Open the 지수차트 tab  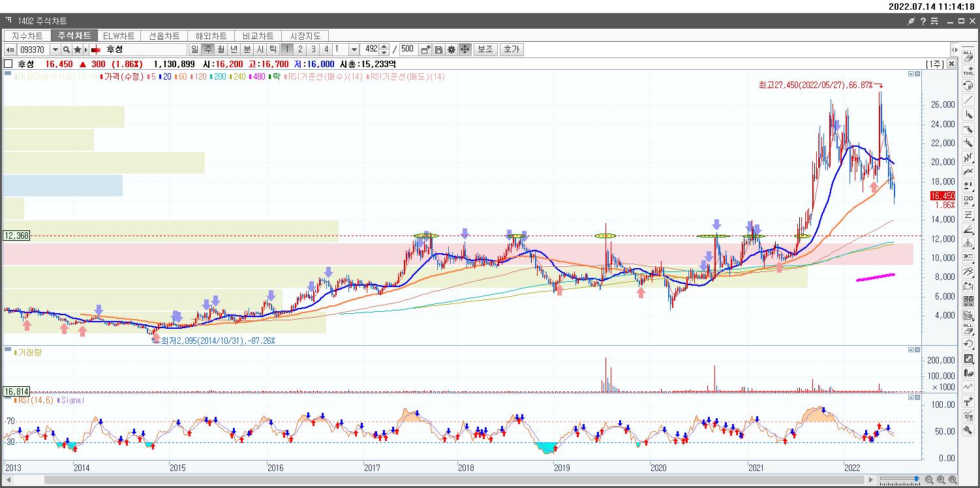(27, 36)
